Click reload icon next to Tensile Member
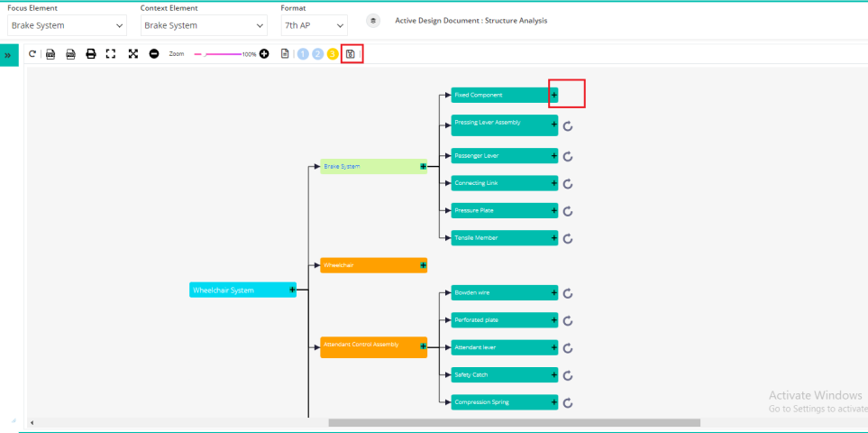 click(568, 239)
